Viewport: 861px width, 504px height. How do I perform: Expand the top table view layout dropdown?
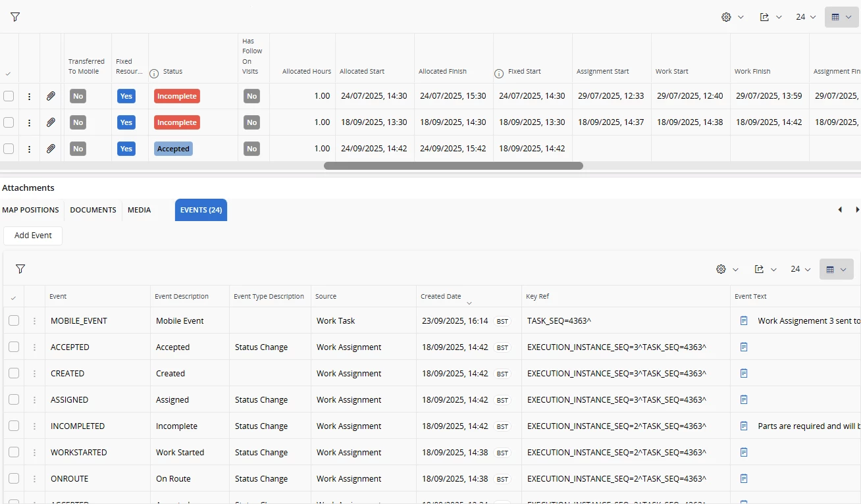pos(841,17)
